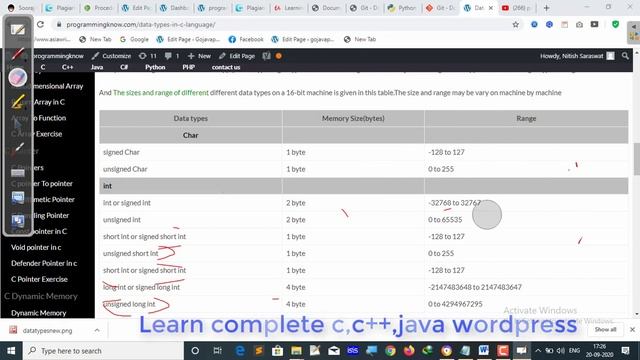View the 1 pending comment icon
Image resolution: width=640 pixels, height=360 pixels.
coord(171,56)
